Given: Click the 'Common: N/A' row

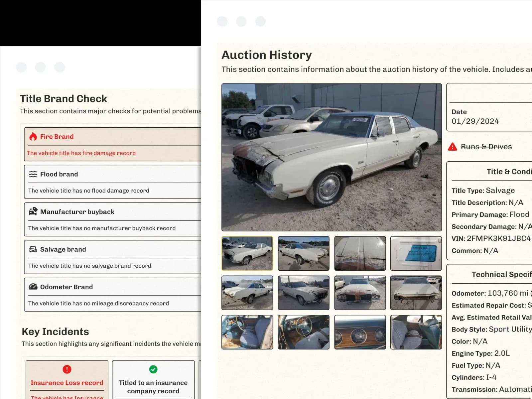Looking at the screenshot, I should pos(475,251).
